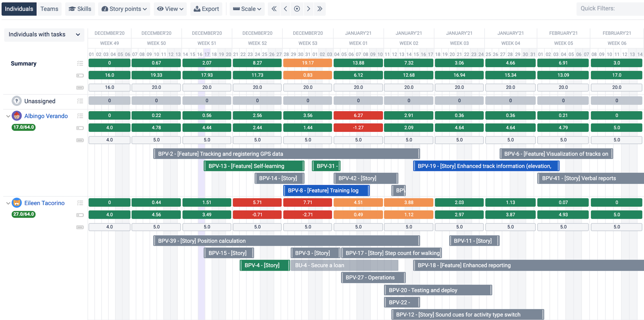Switch to the Teams tab
This screenshot has width=644, height=320.
click(x=49, y=9)
